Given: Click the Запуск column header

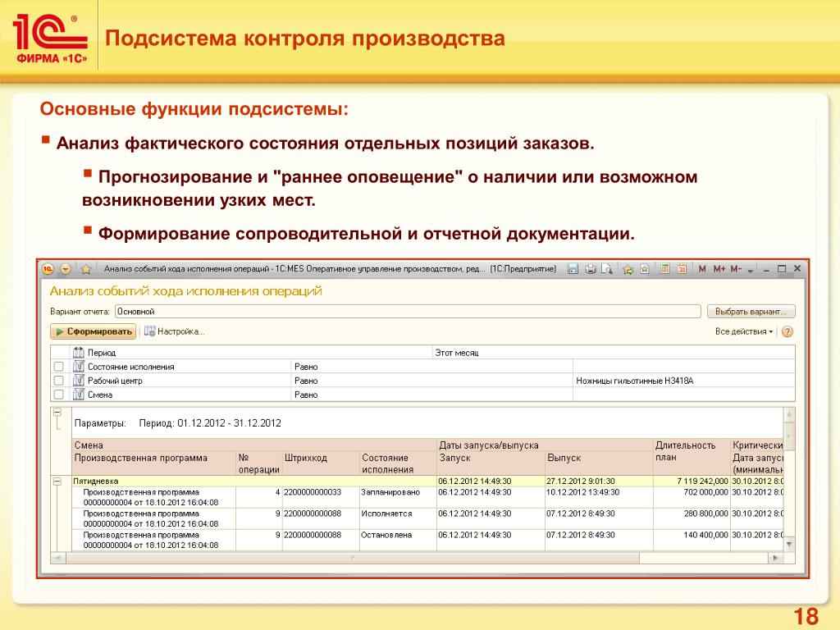Looking at the screenshot, I should [x=454, y=458].
